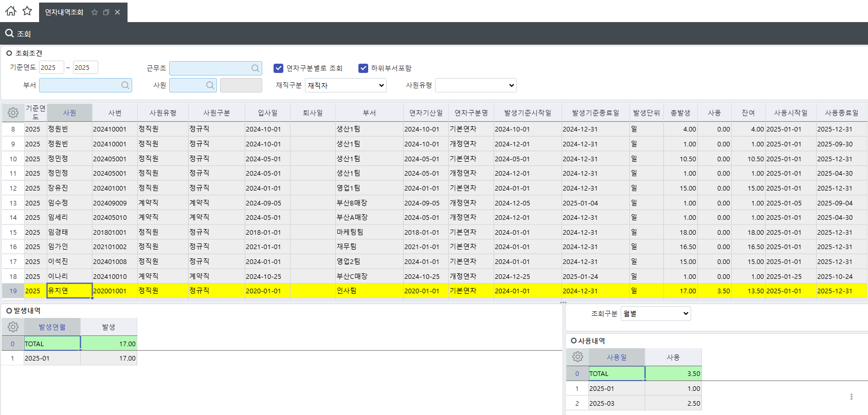Viewport: 868px width, 415px height.
Task: Sort by 총발생 column header
Action: [680, 112]
